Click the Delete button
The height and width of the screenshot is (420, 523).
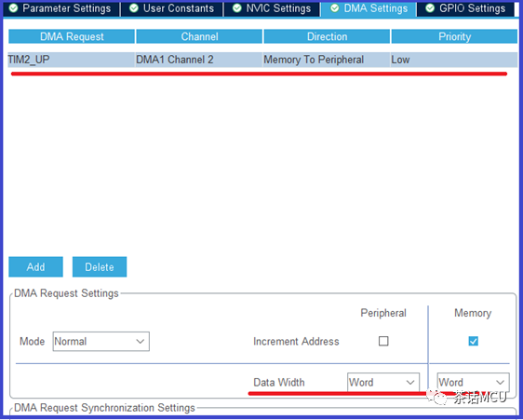pos(100,266)
